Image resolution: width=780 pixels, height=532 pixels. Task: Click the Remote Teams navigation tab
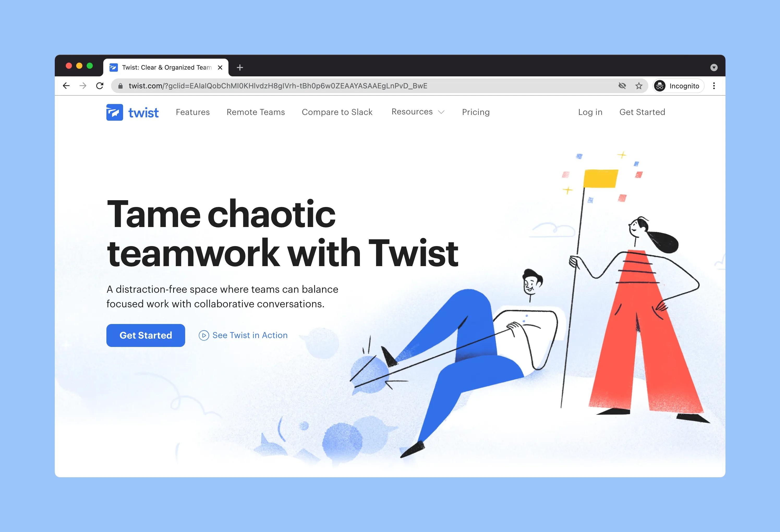click(256, 113)
